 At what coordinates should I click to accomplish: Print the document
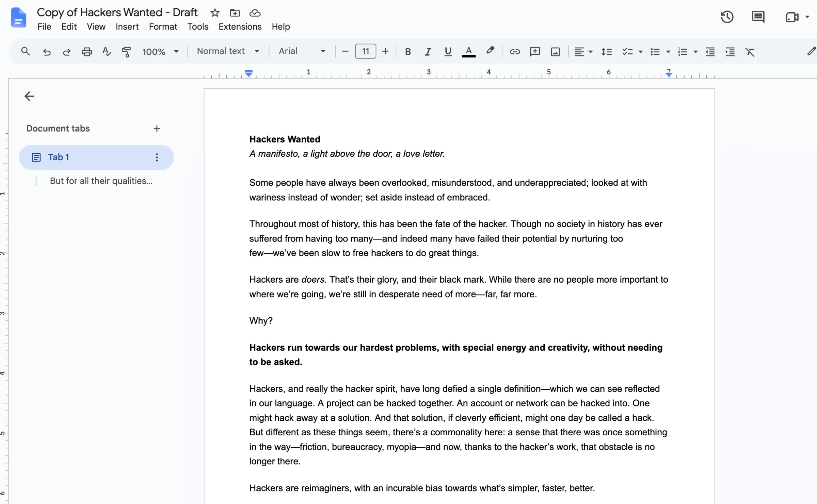tap(87, 52)
